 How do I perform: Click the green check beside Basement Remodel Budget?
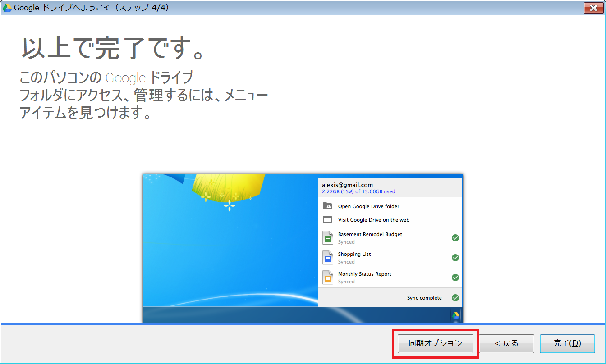coord(455,238)
